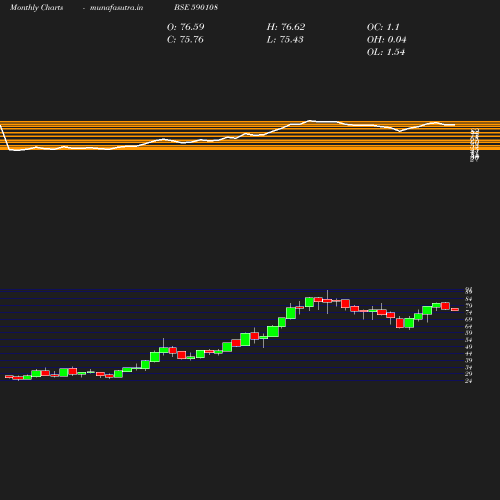Click the white indicator line in the orange band

(227, 136)
